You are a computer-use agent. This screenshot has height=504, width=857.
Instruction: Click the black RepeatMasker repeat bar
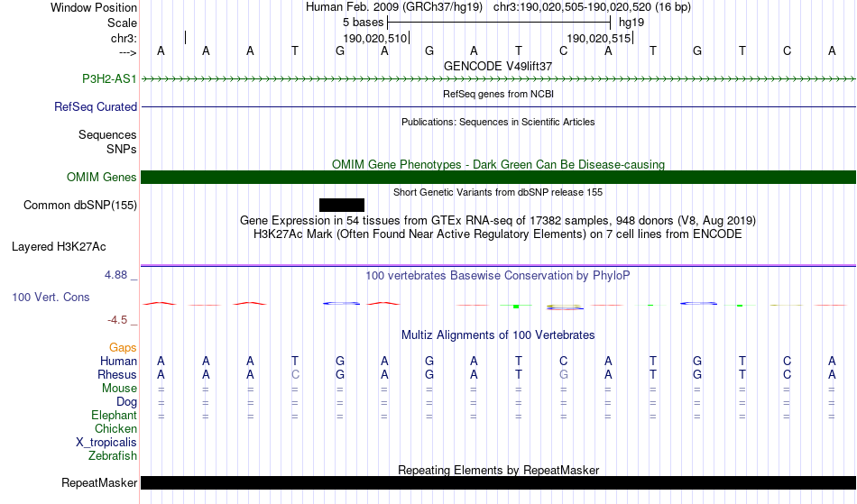coord(499,482)
